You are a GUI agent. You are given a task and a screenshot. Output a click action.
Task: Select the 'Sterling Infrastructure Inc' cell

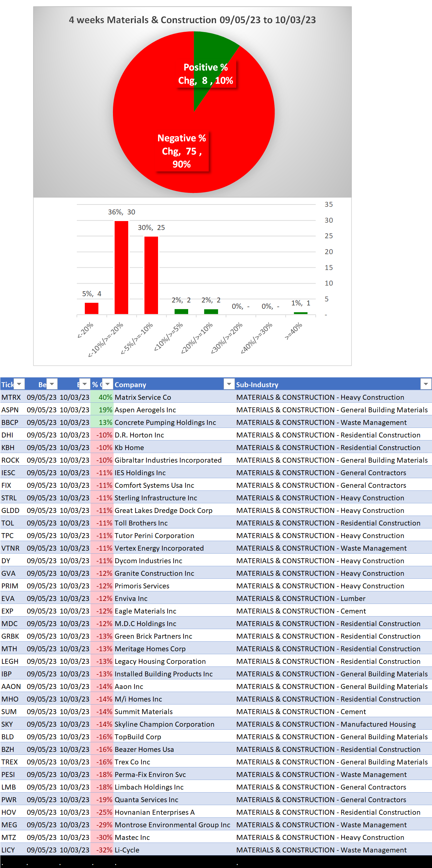tap(174, 498)
